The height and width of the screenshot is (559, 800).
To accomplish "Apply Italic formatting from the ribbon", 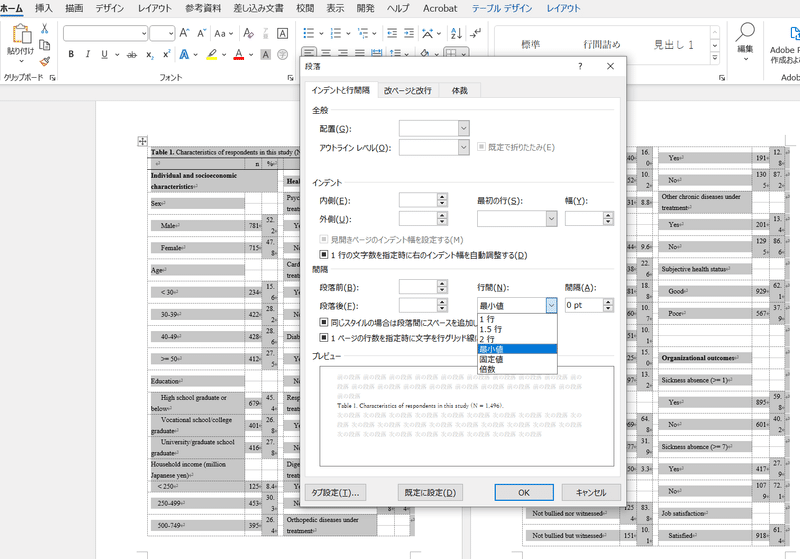I will [87, 55].
